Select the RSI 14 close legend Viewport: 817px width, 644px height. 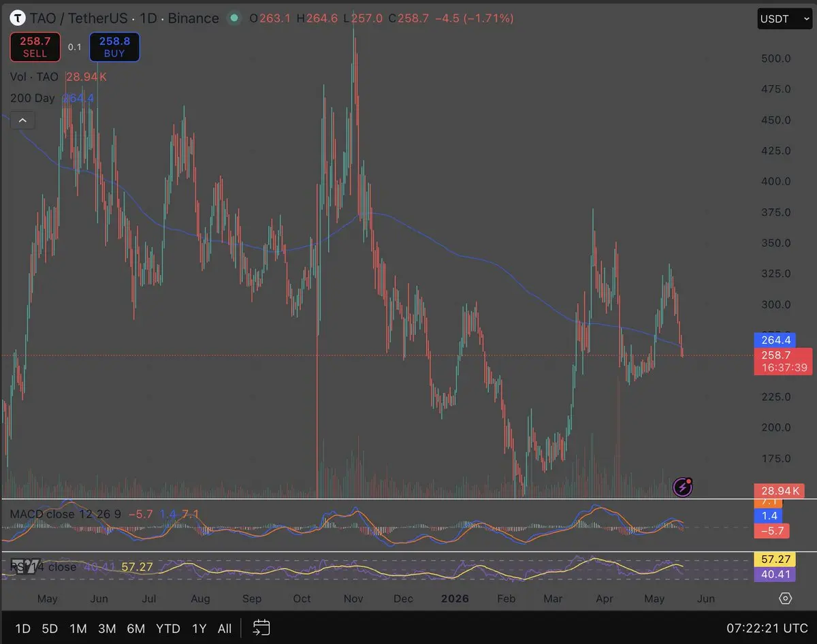[44, 566]
